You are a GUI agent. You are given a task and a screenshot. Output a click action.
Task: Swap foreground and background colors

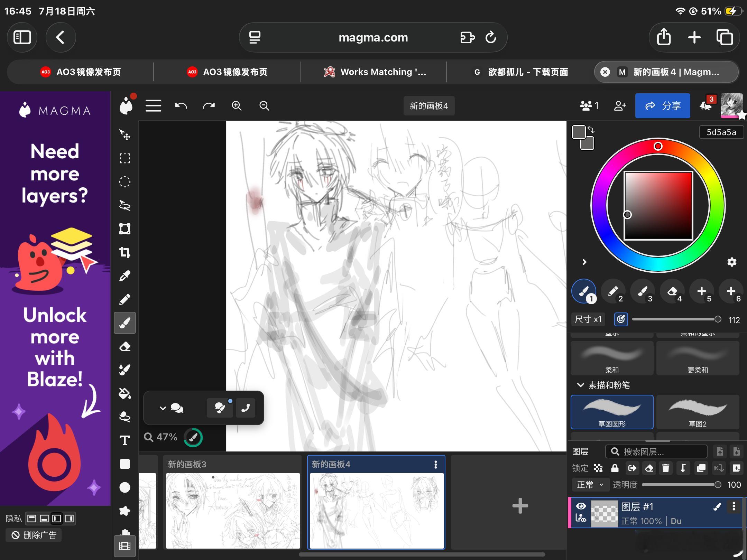(591, 130)
